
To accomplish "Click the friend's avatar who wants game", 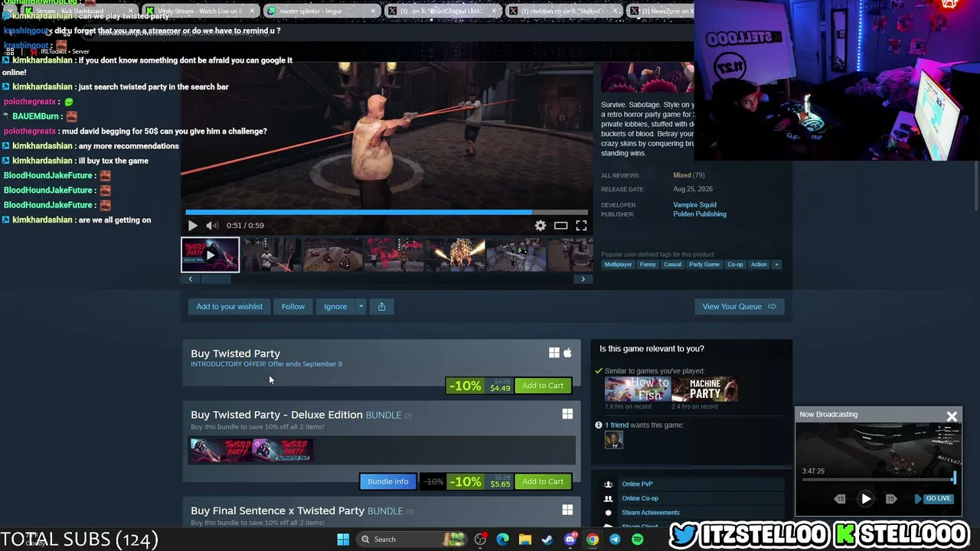I will click(x=614, y=440).
